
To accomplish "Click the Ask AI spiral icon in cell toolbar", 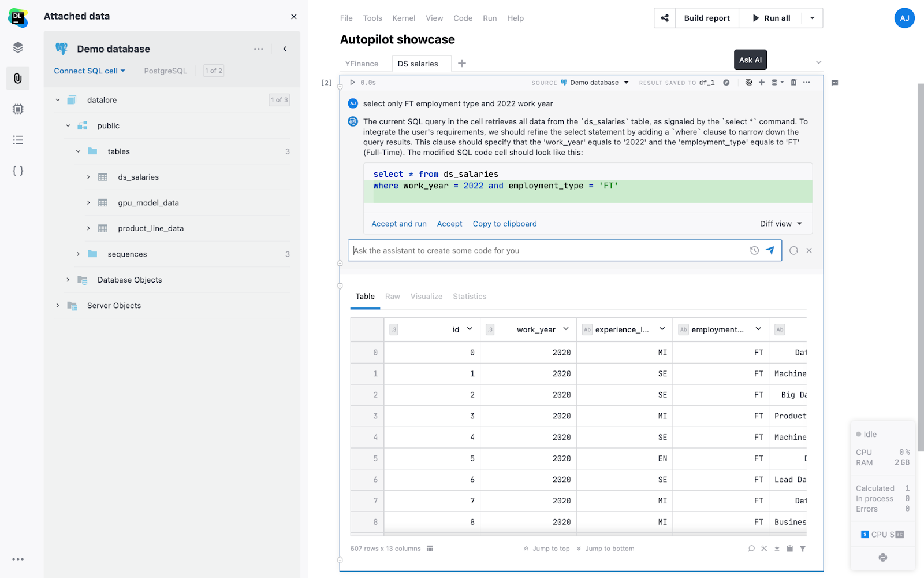I will pyautogui.click(x=748, y=83).
